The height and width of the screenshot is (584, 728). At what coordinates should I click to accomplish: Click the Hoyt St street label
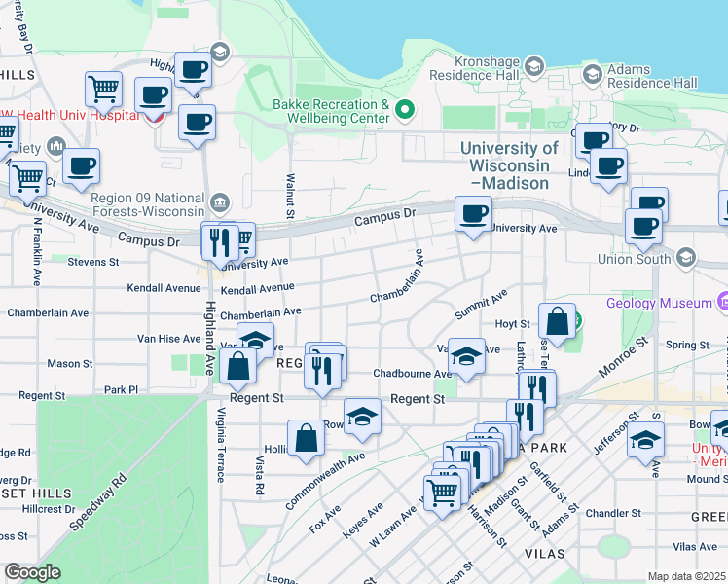513,323
